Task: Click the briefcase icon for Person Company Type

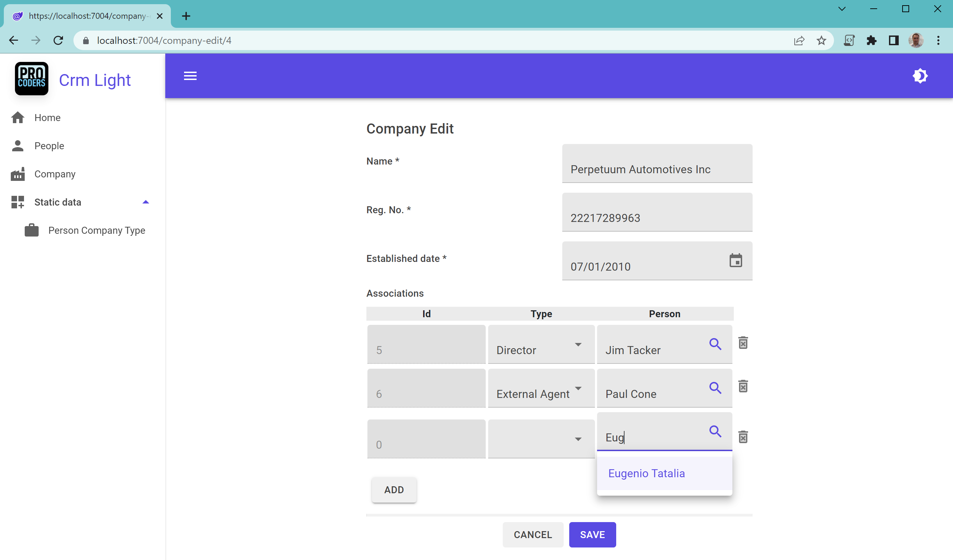Action: coord(31,230)
